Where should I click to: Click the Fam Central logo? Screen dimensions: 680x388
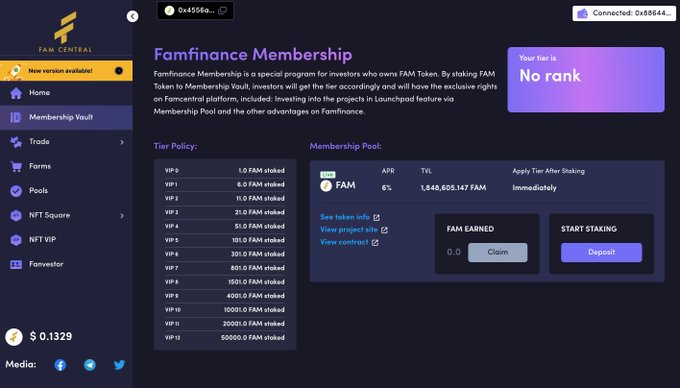coord(65,31)
